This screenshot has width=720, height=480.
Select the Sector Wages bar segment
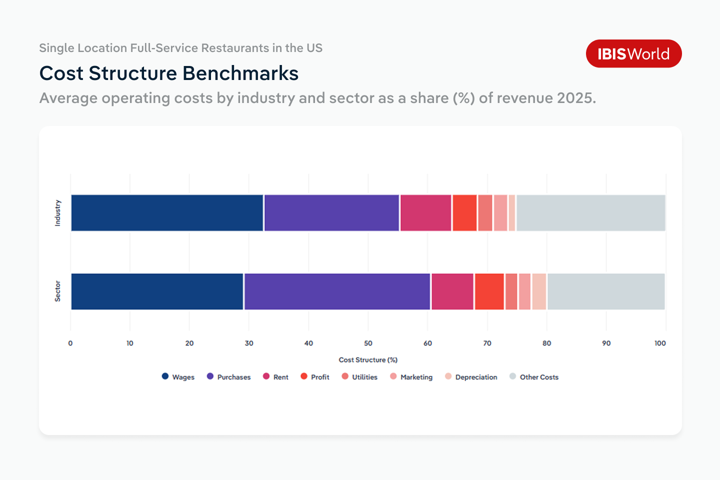click(157, 291)
